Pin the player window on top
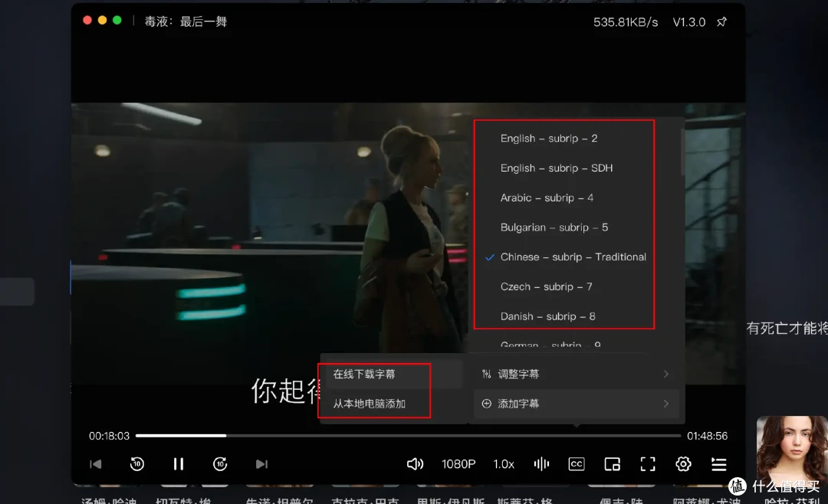This screenshot has height=504, width=828. 722,21
